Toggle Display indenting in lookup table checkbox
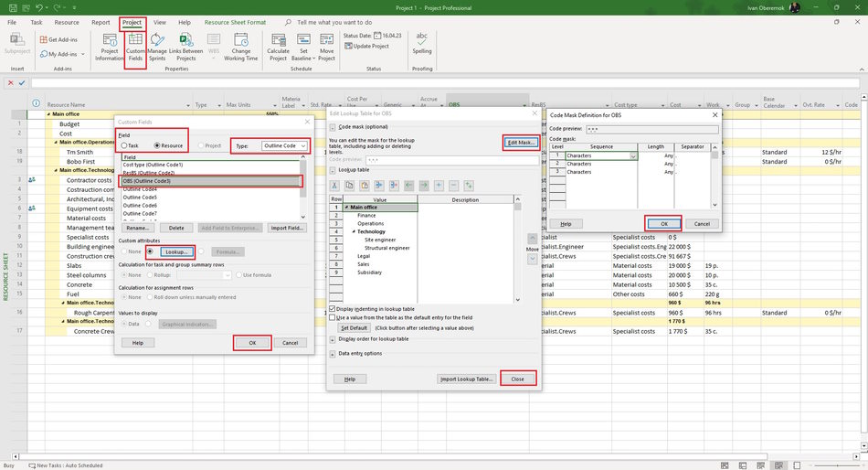The width and height of the screenshot is (868, 470). [x=333, y=309]
